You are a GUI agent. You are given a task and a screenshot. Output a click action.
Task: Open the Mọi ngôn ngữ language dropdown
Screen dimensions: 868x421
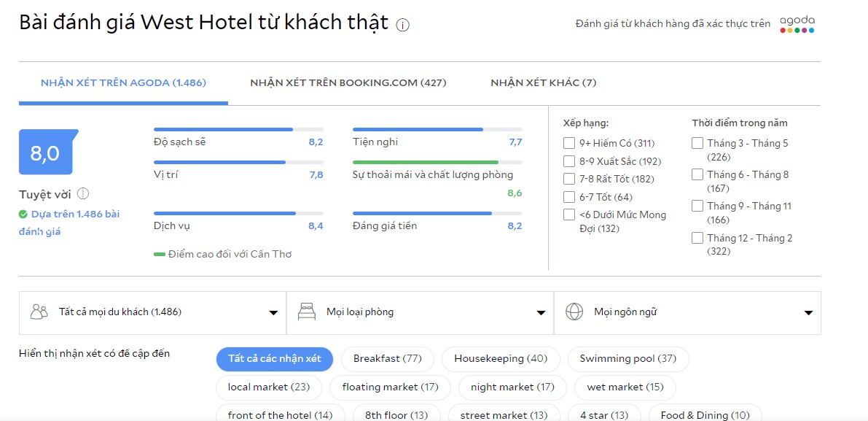[687, 312]
